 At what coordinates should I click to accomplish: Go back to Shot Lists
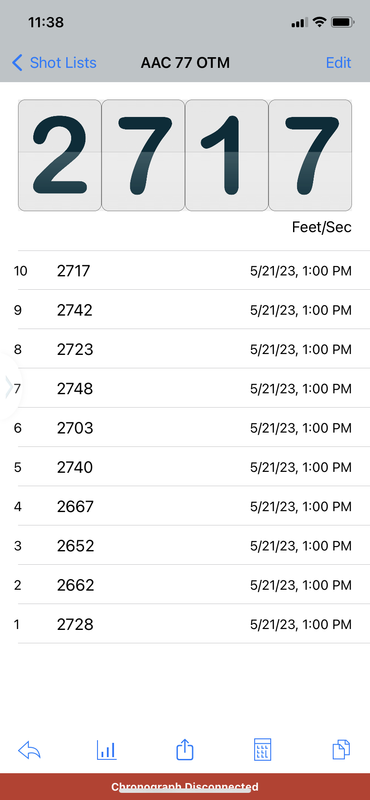54,63
